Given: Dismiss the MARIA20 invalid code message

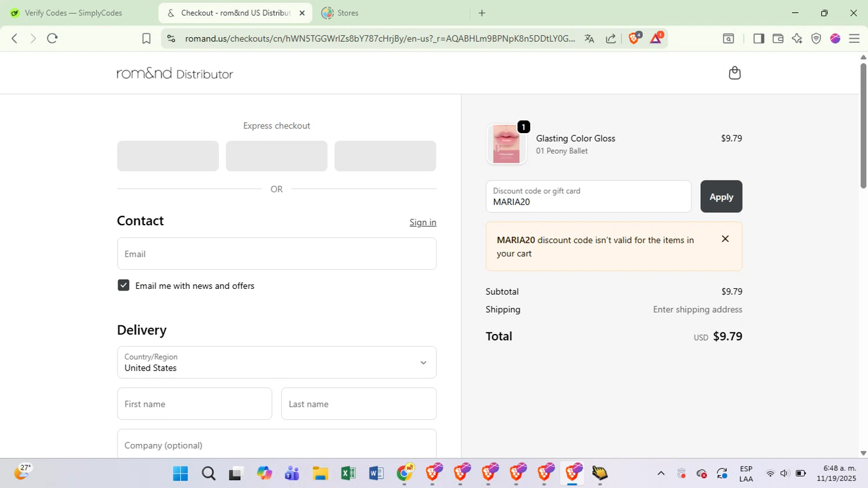Looking at the screenshot, I should 725,239.
